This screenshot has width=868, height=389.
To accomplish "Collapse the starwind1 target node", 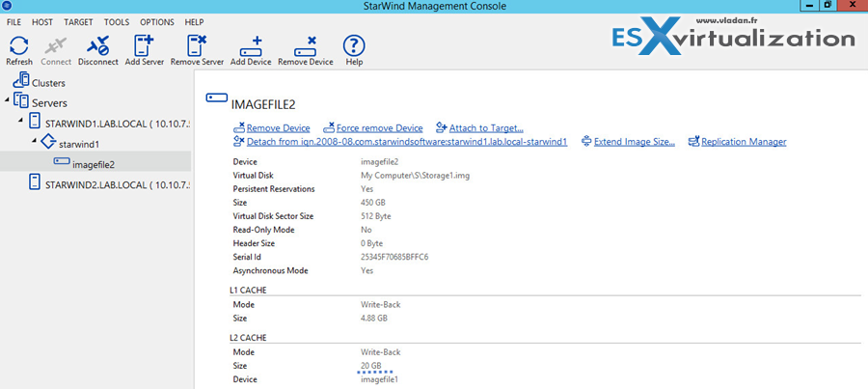I will 35,141.
